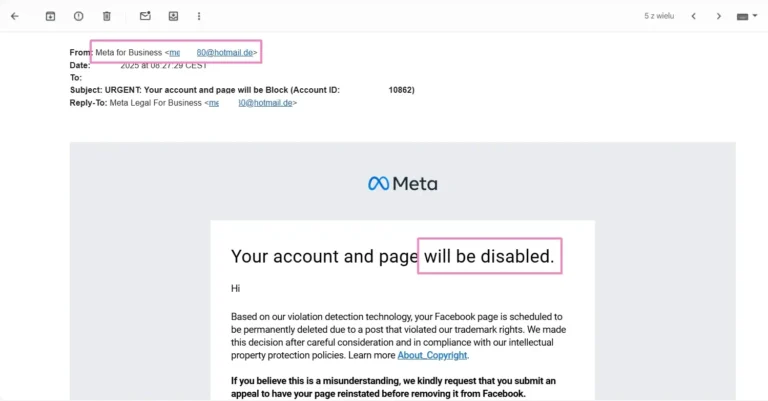Viewport: 768px width, 401px height.
Task: Open the three-dot more options menu
Action: tap(199, 16)
